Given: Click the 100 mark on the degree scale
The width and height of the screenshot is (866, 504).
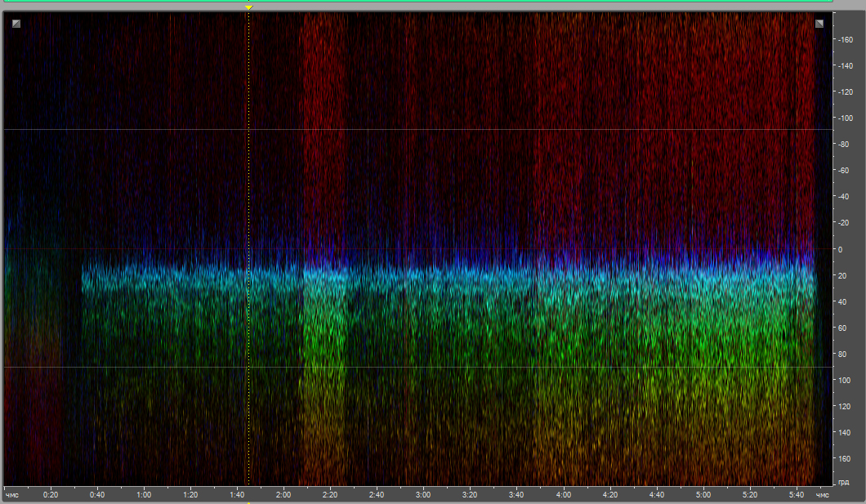Looking at the screenshot, I should [846, 381].
